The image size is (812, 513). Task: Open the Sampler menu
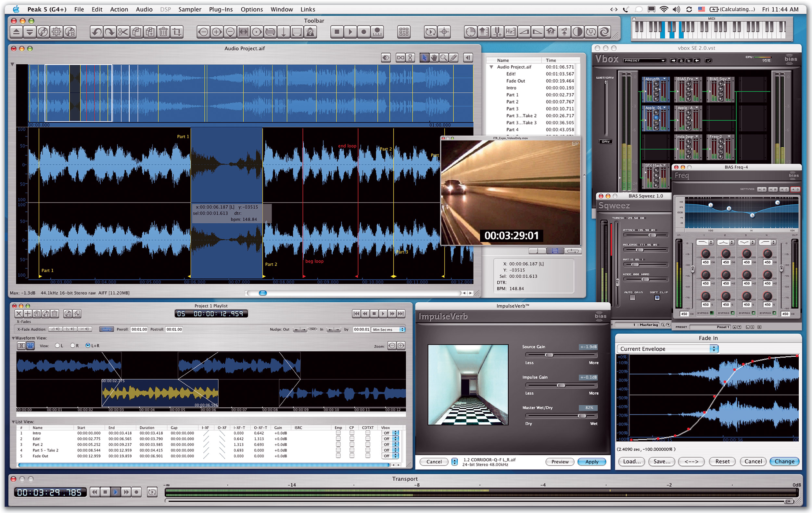pyautogui.click(x=190, y=9)
